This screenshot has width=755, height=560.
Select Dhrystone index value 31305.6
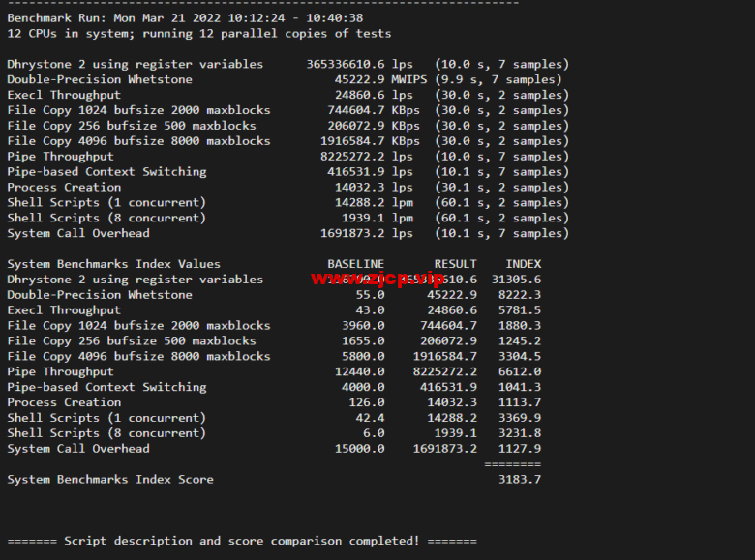[516, 280]
